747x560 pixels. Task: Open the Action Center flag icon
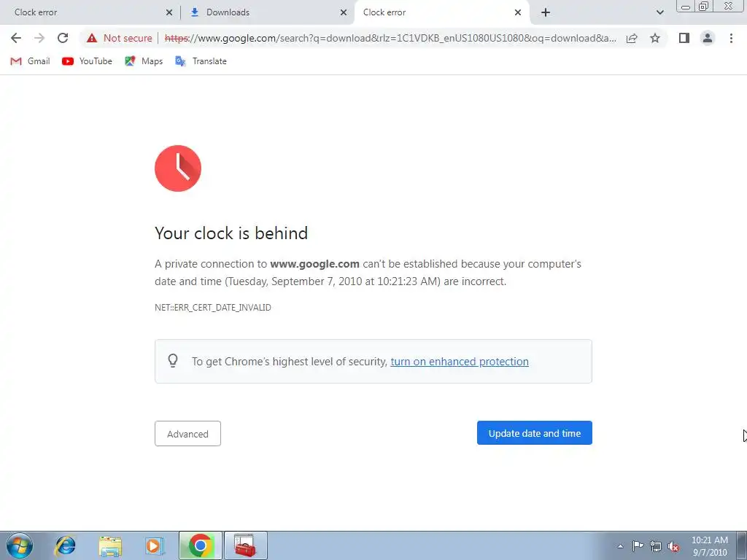(638, 546)
